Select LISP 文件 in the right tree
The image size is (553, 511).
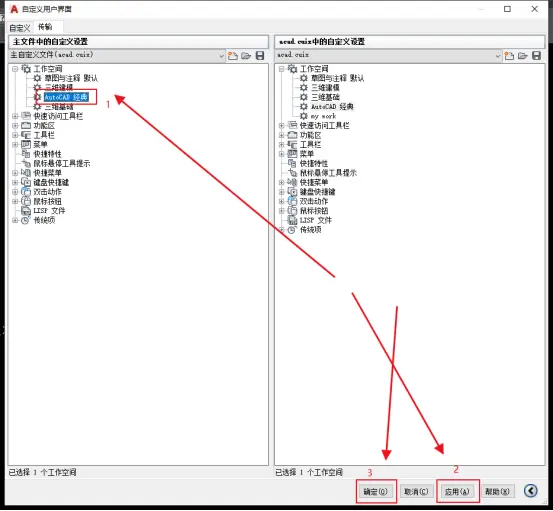(x=315, y=220)
